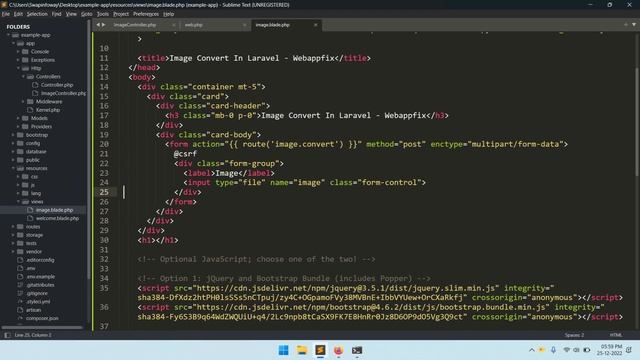640x360 pixels.
Task: Open the Preferences menu
Action: (x=146, y=14)
